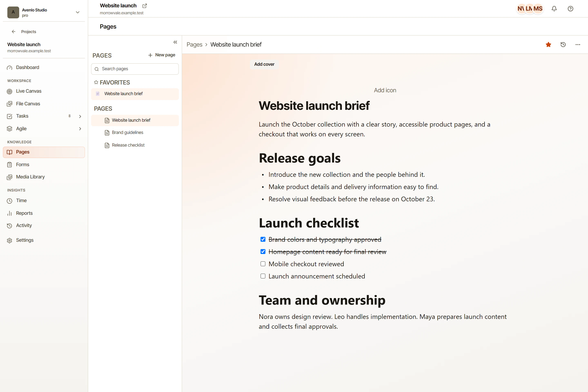Open Media Library
588x392 pixels.
(44, 177)
